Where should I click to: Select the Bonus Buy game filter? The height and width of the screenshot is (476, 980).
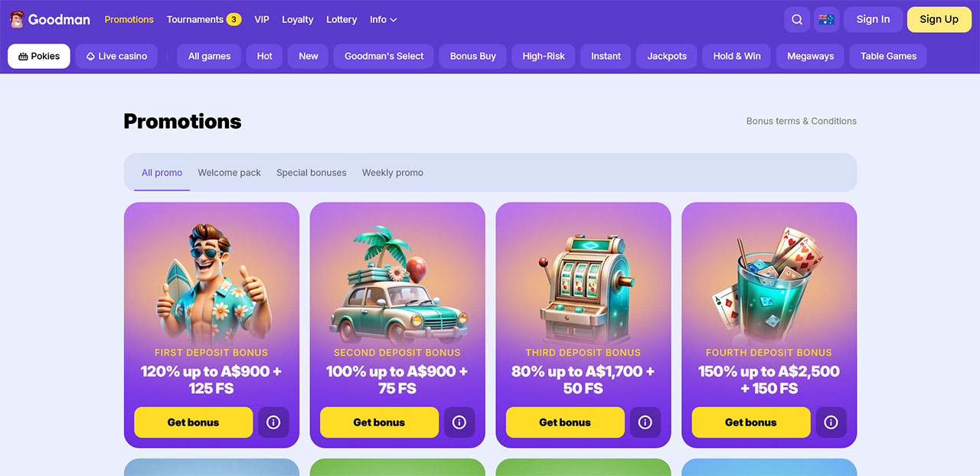click(x=472, y=56)
